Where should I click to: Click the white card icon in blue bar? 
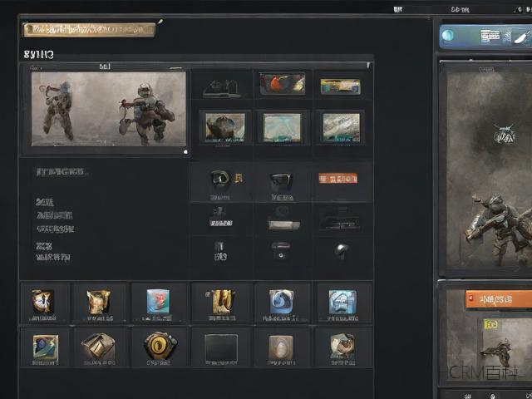490,37
